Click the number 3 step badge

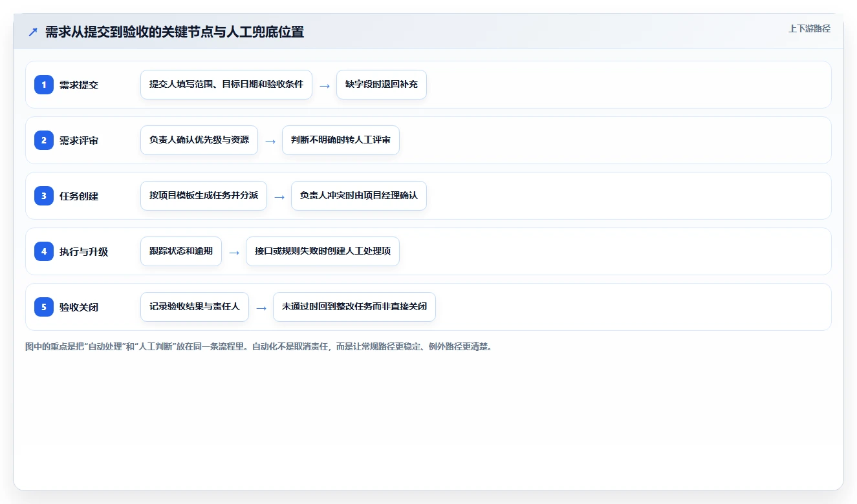pos(44,196)
